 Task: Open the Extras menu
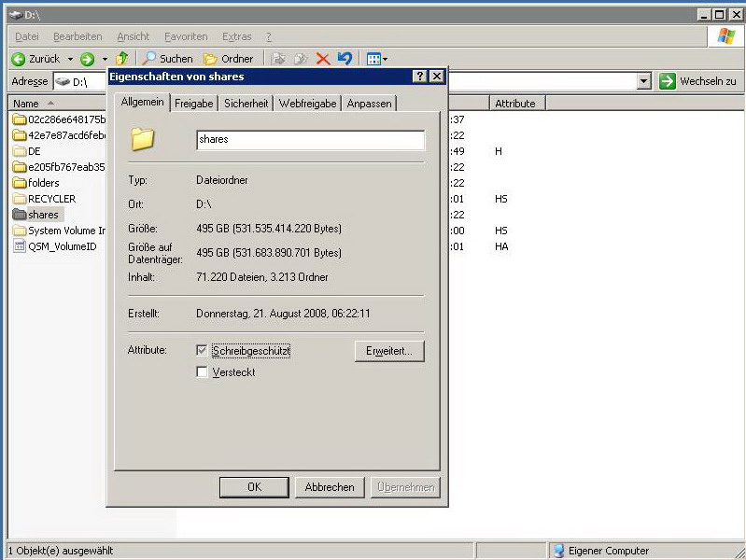(236, 36)
